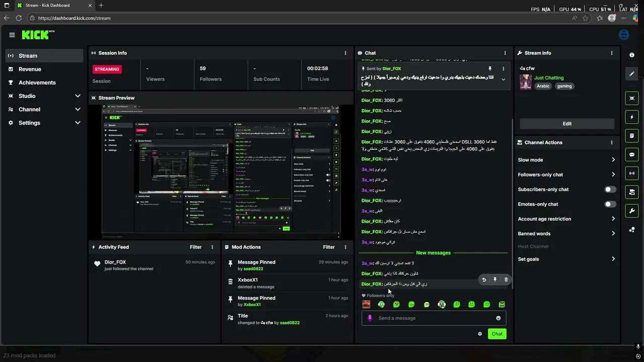Click the lightning bolt icon in right sidebar

632,117
